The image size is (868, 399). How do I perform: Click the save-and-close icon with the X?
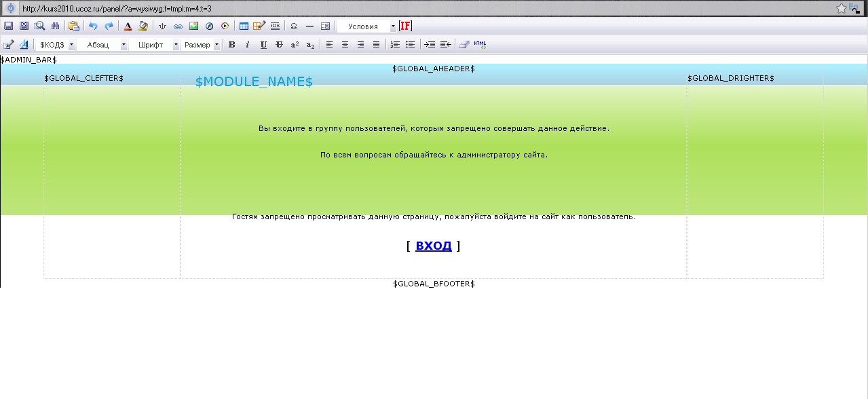point(24,26)
